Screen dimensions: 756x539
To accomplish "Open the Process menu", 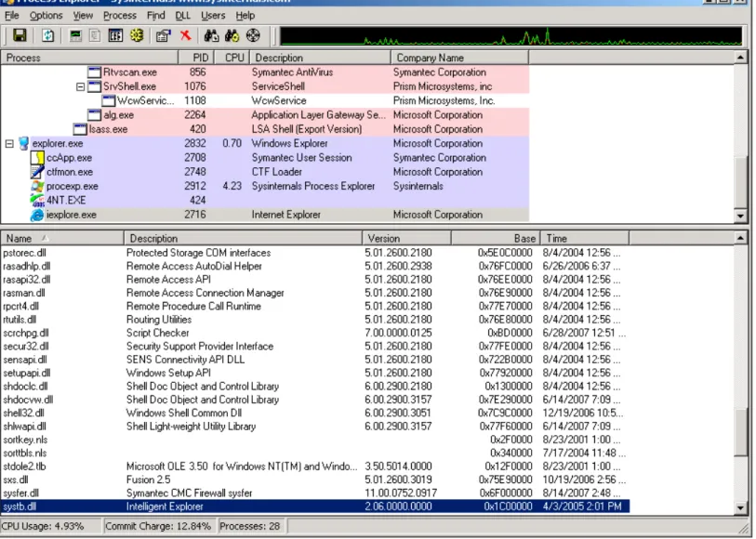I will click(x=120, y=16).
